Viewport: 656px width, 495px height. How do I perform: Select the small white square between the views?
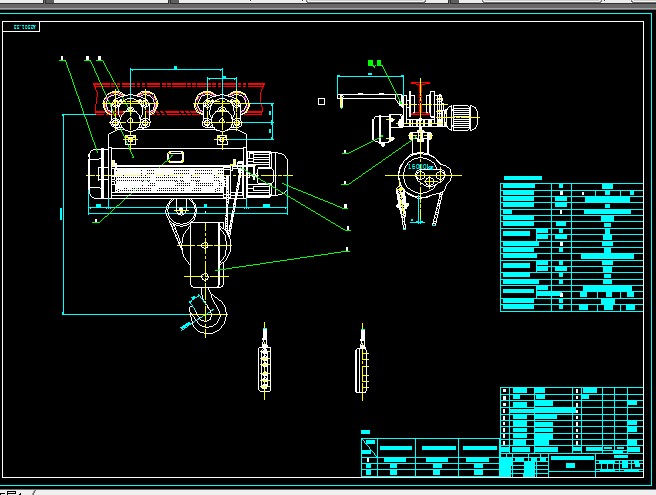tap(321, 101)
